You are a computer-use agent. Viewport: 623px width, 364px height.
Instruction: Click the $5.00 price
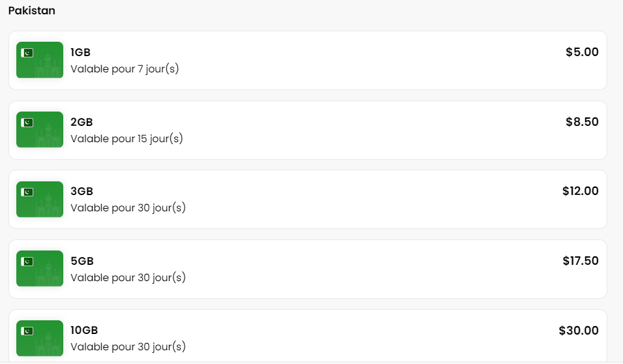[x=582, y=52]
